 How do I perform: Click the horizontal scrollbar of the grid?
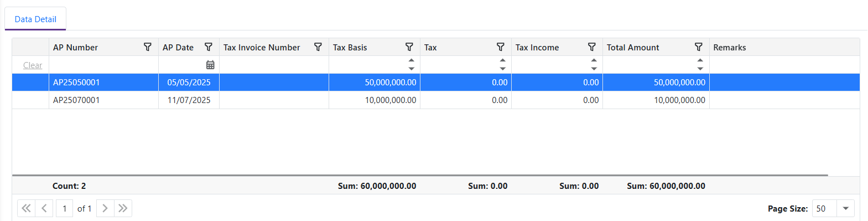point(420,175)
